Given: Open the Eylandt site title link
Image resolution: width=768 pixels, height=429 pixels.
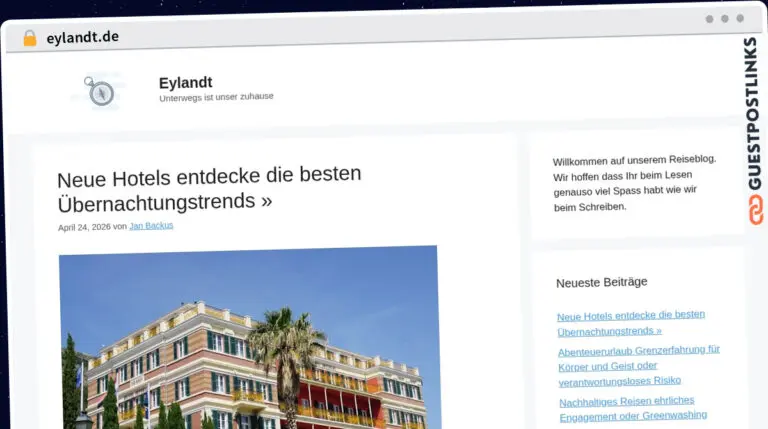Looking at the screenshot, I should coord(186,83).
